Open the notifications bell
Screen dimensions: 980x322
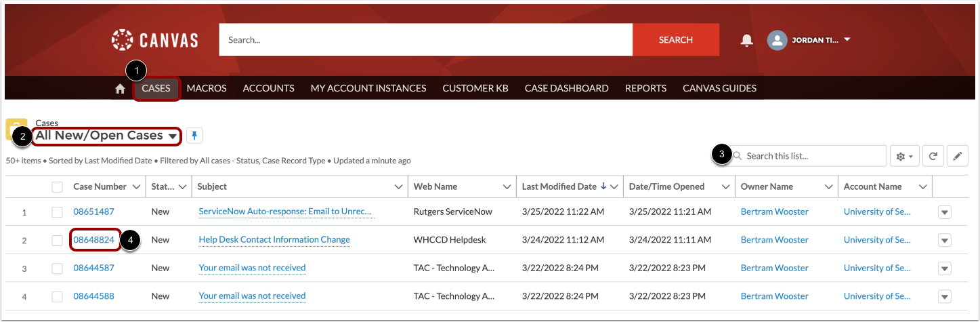(x=747, y=41)
